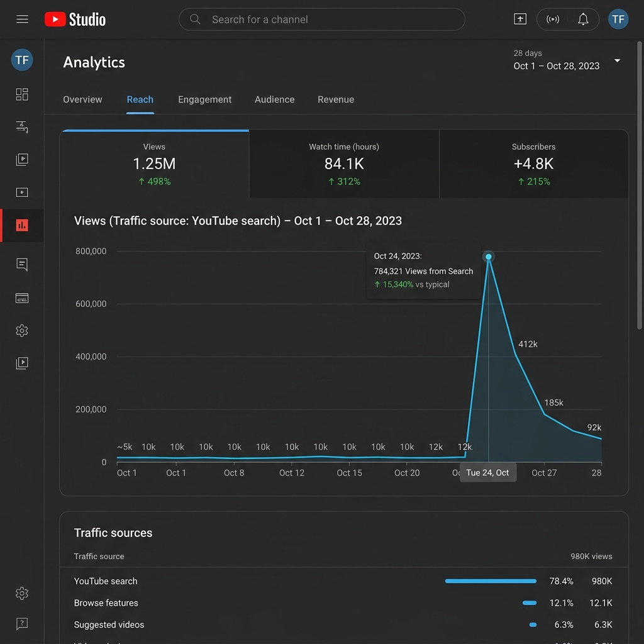This screenshot has width=644, height=644.
Task: Expand the date range dropdown arrow
Action: [617, 61]
